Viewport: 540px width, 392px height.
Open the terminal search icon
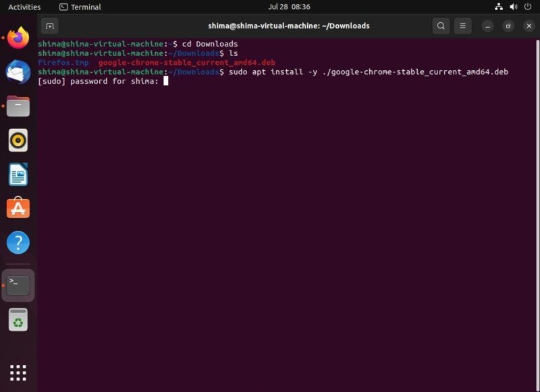441,26
